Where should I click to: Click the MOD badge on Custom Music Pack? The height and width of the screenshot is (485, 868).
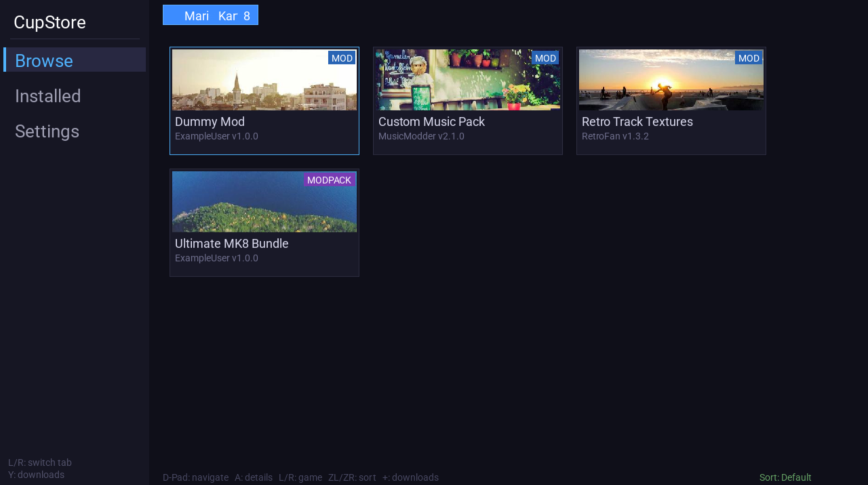[546, 58]
